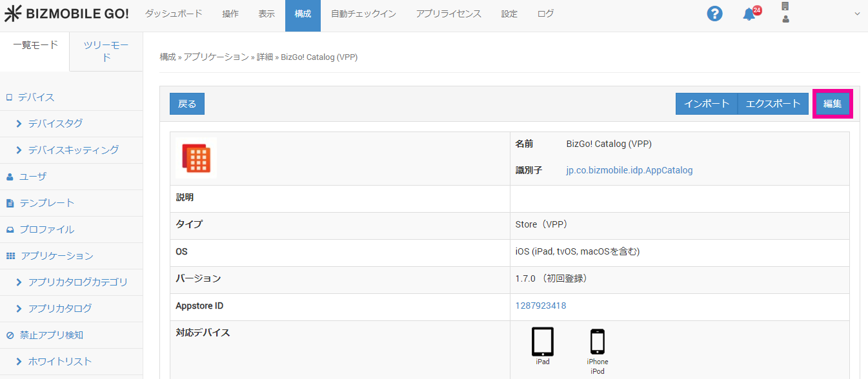
Task: Click the BizGo! Catalog app icon thumbnail
Action: 196,158
